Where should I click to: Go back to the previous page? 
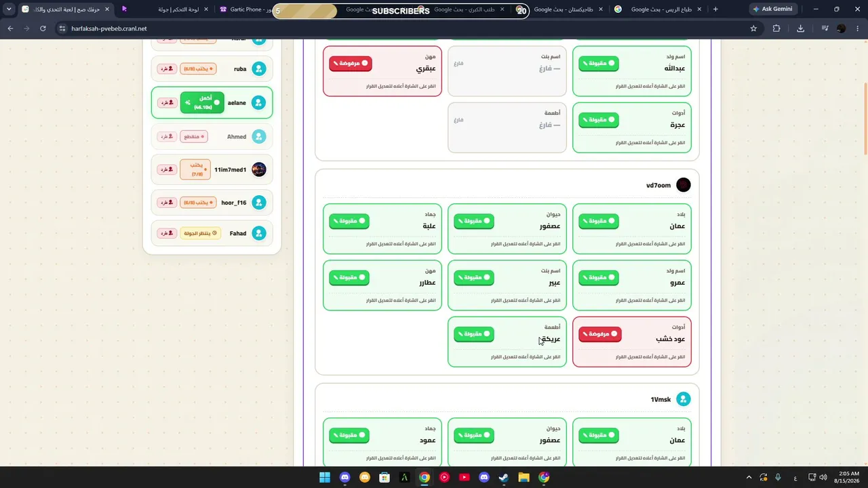[10, 28]
